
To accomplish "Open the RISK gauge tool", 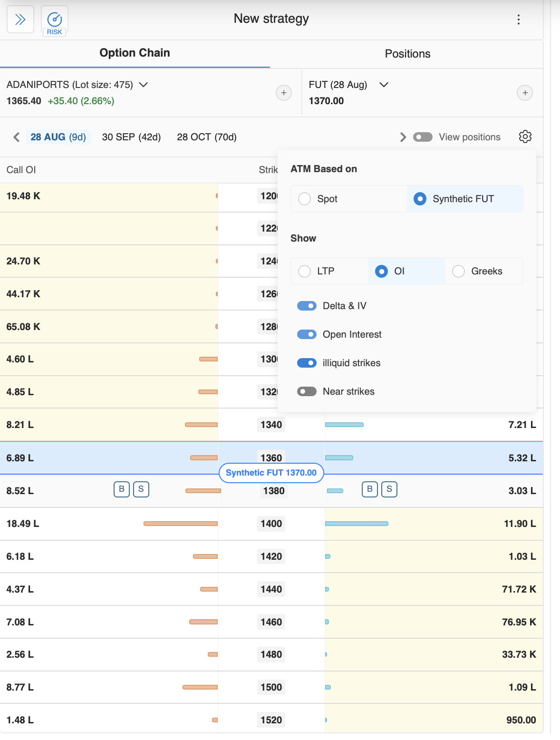I will coord(55,21).
